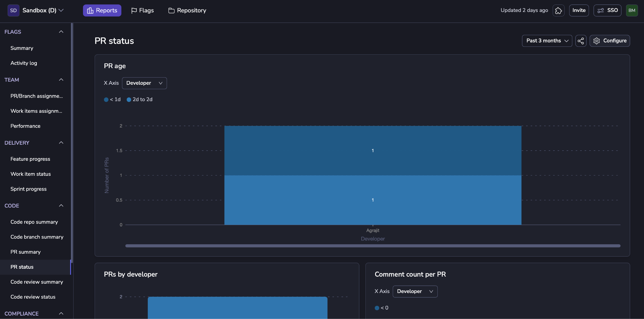Collapse the TEAM sidebar section
644x319 pixels.
(x=61, y=80)
